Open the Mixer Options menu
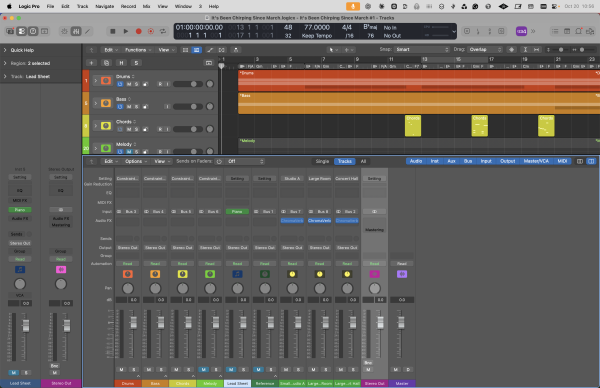This screenshot has height=388, width=600. 136,161
